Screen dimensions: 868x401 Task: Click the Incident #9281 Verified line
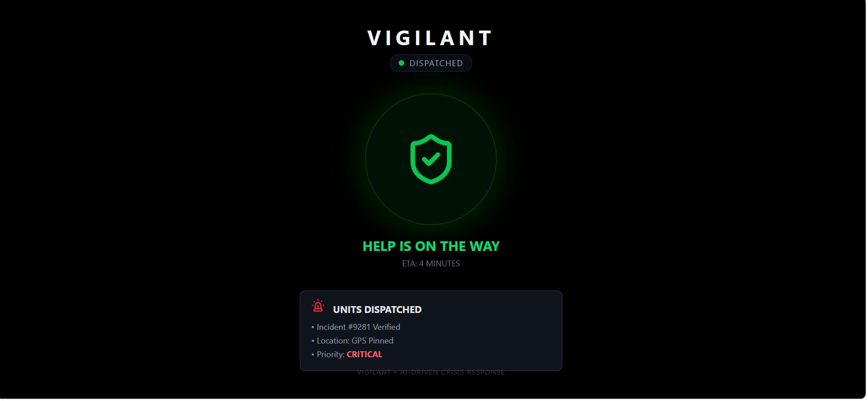pyautogui.click(x=356, y=327)
